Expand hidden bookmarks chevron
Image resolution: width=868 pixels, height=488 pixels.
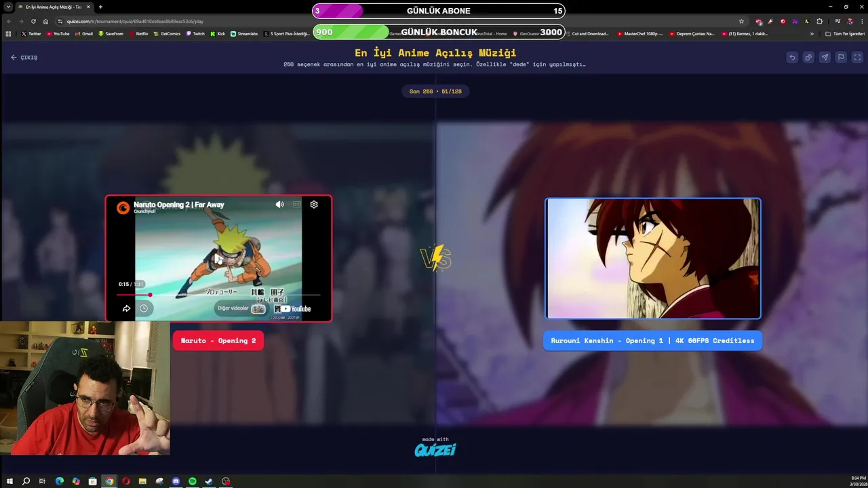coord(812,34)
